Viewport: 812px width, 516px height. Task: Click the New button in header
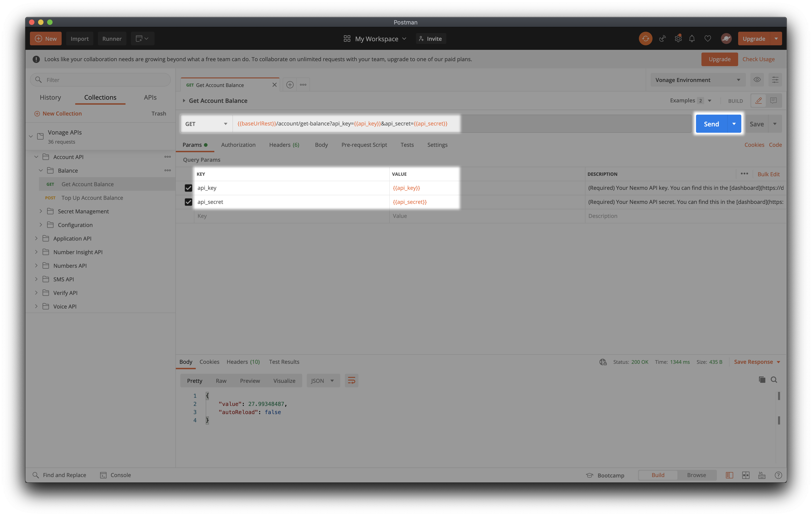46,39
